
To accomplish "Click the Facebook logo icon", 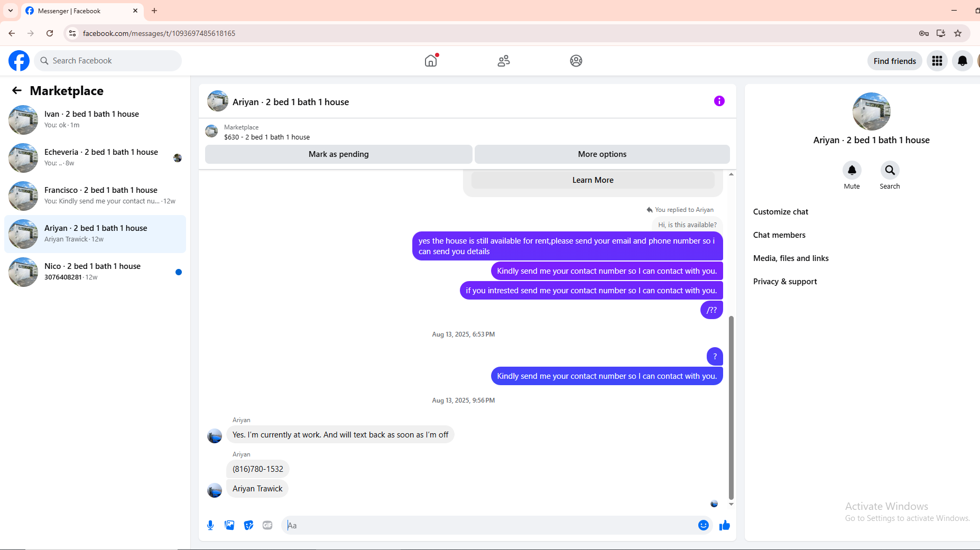I will click(x=19, y=61).
